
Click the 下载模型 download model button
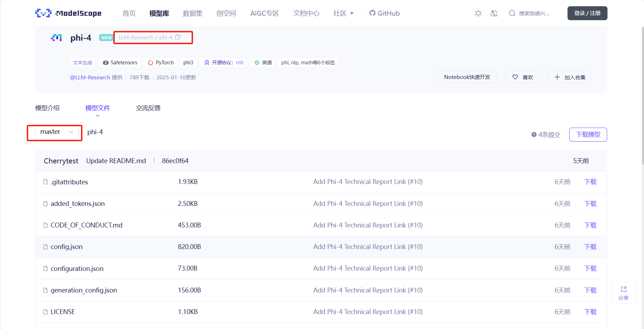[x=588, y=135]
